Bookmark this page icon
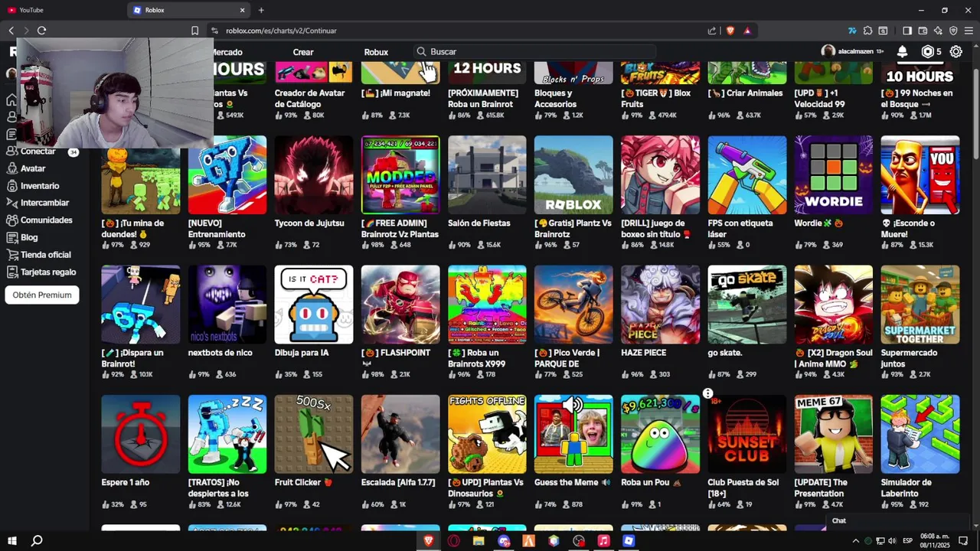Image resolution: width=980 pixels, height=551 pixels. tap(194, 31)
